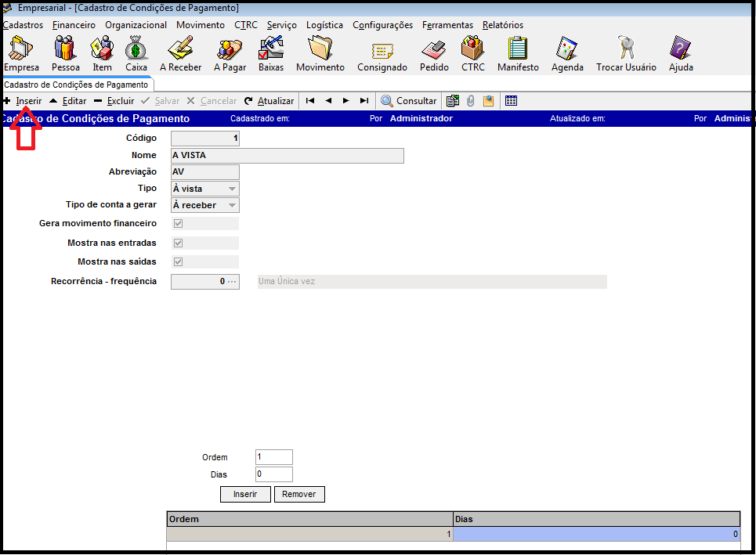Toggle Mostra nas entradas checkbox
This screenshot has height=555, width=756.
178,243
